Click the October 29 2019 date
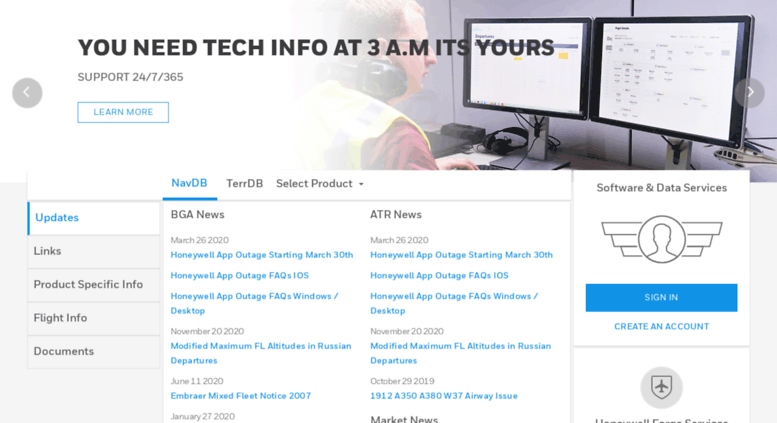This screenshot has width=777, height=423. (x=402, y=381)
